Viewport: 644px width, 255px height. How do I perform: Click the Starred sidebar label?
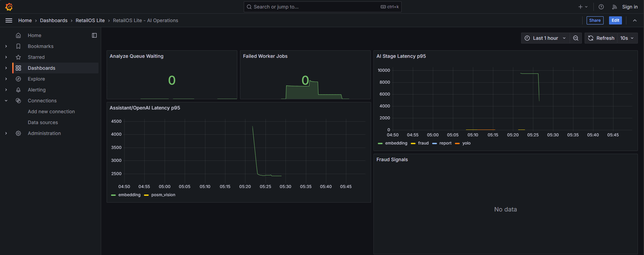coord(36,57)
